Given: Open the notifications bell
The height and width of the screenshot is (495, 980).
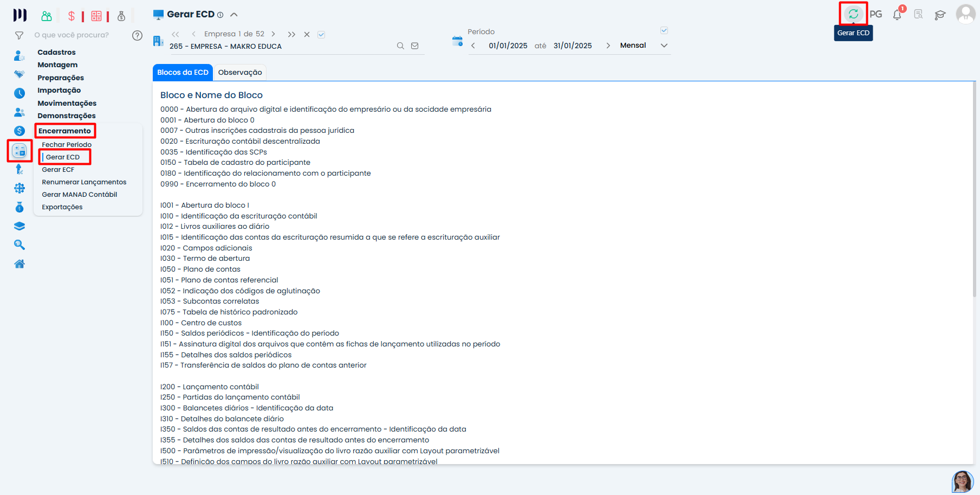Looking at the screenshot, I should 898,14.
